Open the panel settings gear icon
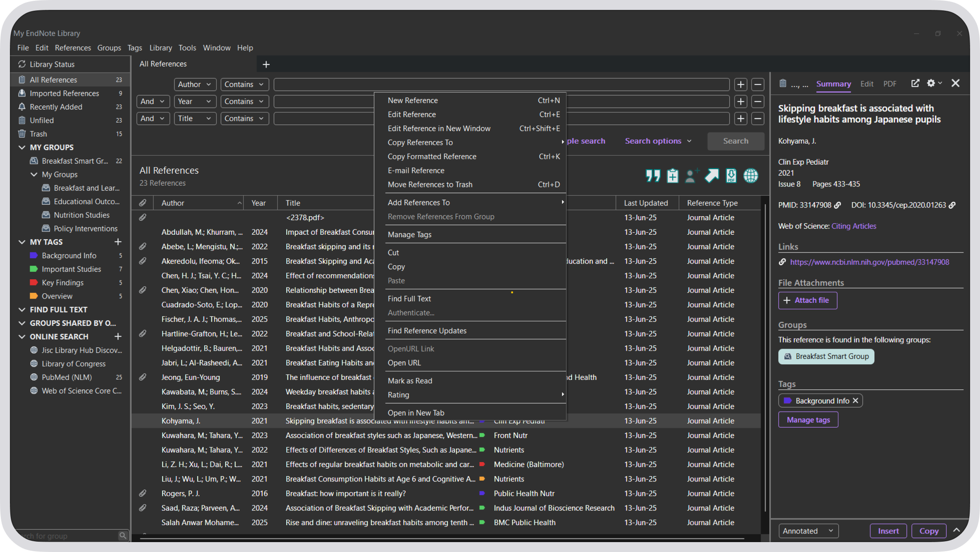 click(931, 83)
